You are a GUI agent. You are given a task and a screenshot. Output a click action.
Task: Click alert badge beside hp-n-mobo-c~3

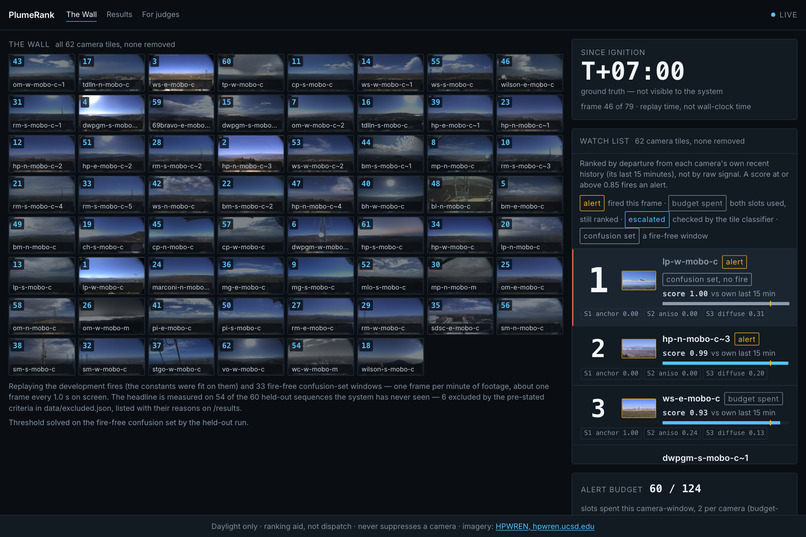pos(746,339)
